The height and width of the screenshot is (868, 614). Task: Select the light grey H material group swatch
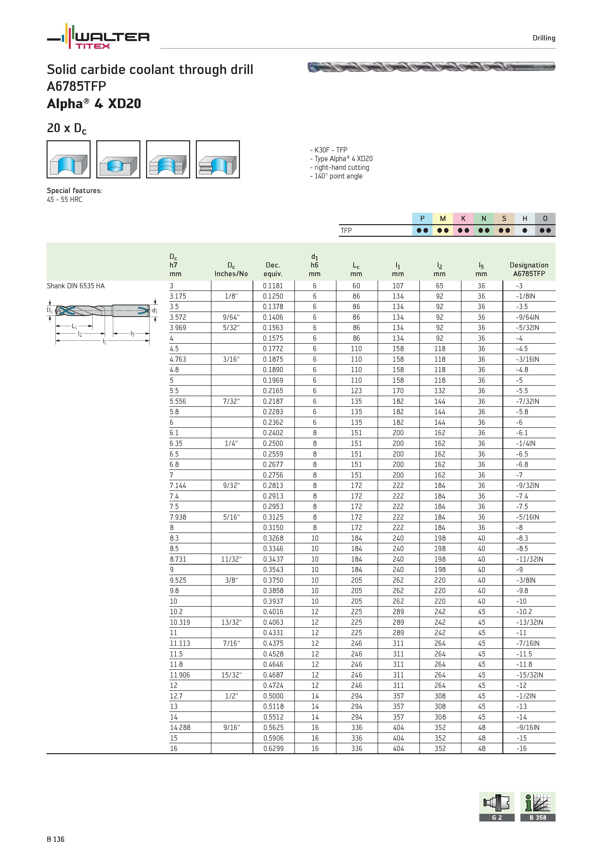point(525,218)
